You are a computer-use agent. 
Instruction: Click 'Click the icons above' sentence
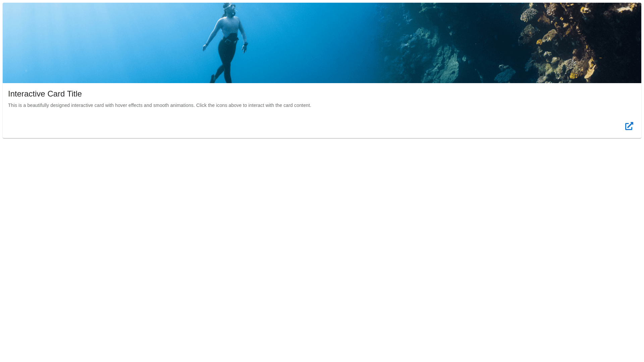pyautogui.click(x=219, y=105)
